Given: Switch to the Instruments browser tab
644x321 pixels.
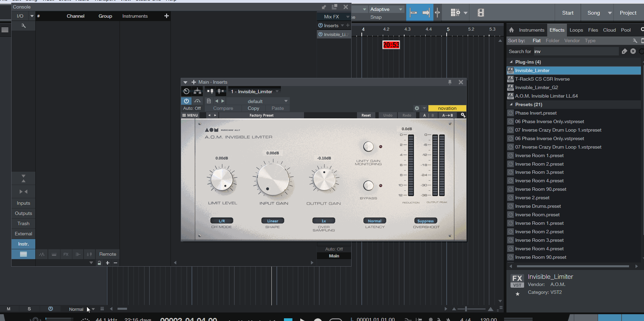Looking at the screenshot, I should tap(532, 30).
